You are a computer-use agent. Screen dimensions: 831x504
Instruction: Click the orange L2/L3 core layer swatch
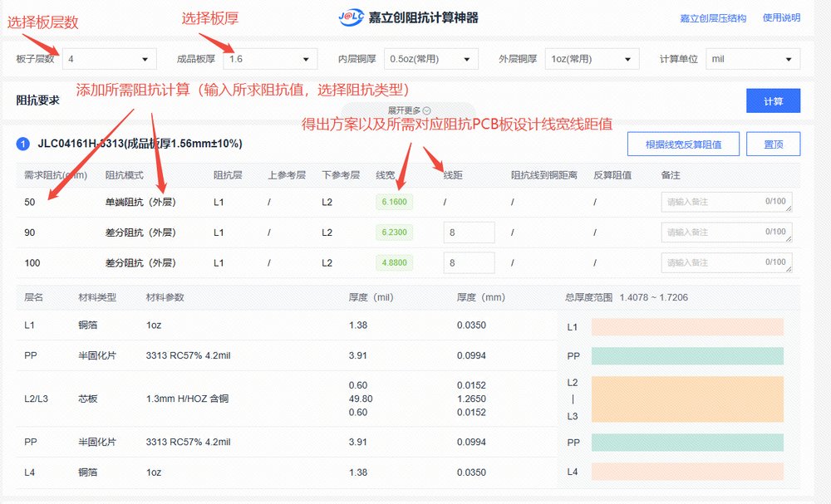pos(687,399)
